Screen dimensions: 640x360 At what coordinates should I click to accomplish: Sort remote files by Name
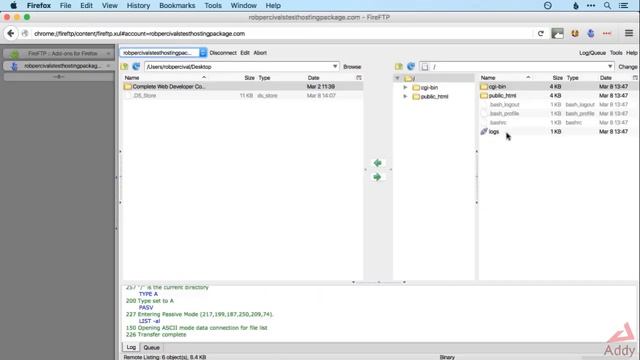[488, 78]
